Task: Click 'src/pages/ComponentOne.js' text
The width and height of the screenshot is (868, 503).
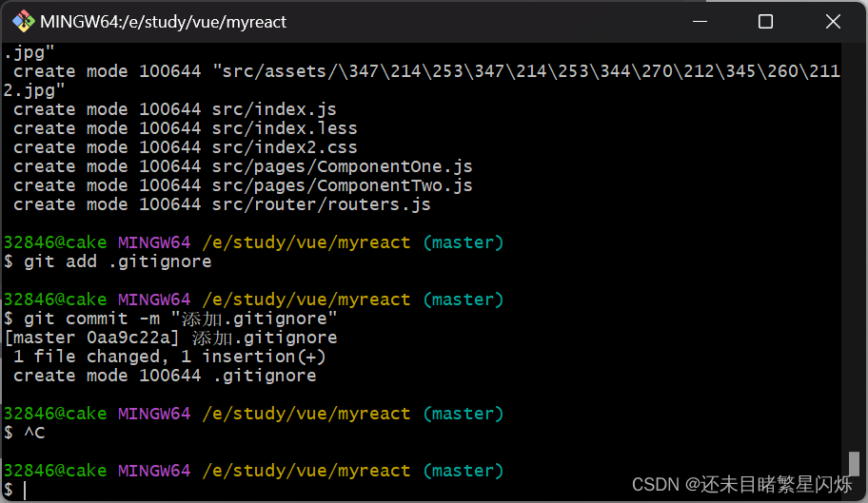Action: pyautogui.click(x=342, y=167)
